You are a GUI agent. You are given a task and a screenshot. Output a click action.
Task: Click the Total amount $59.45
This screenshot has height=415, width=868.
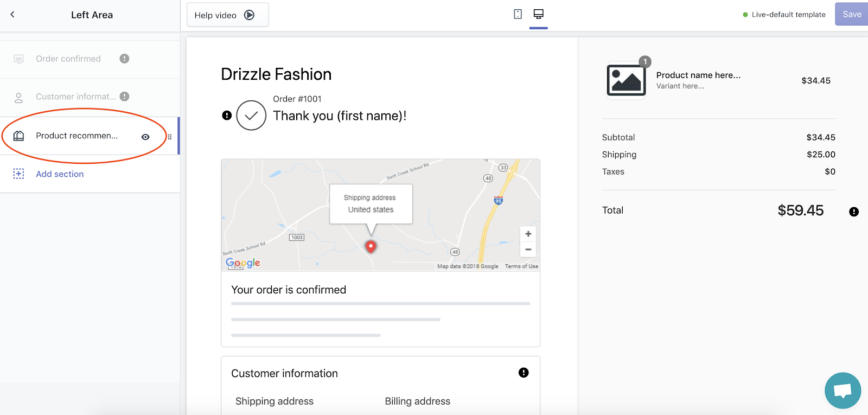(x=801, y=210)
